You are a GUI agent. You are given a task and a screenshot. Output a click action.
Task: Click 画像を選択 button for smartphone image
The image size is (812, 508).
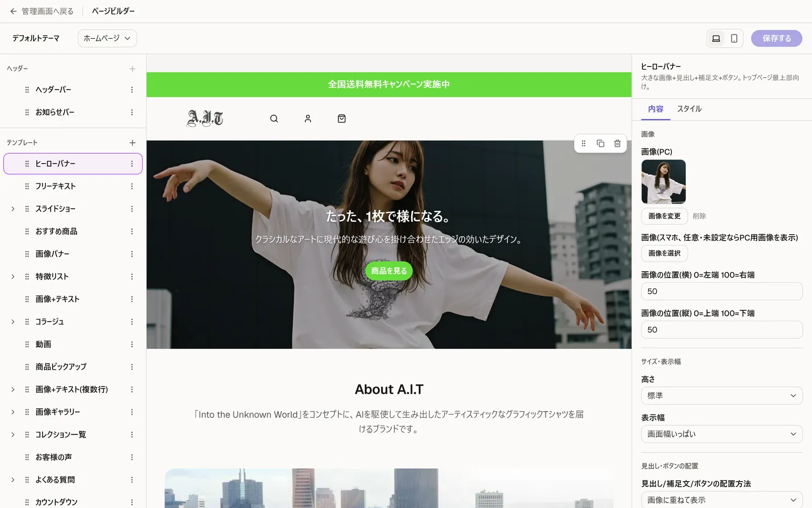(664, 253)
